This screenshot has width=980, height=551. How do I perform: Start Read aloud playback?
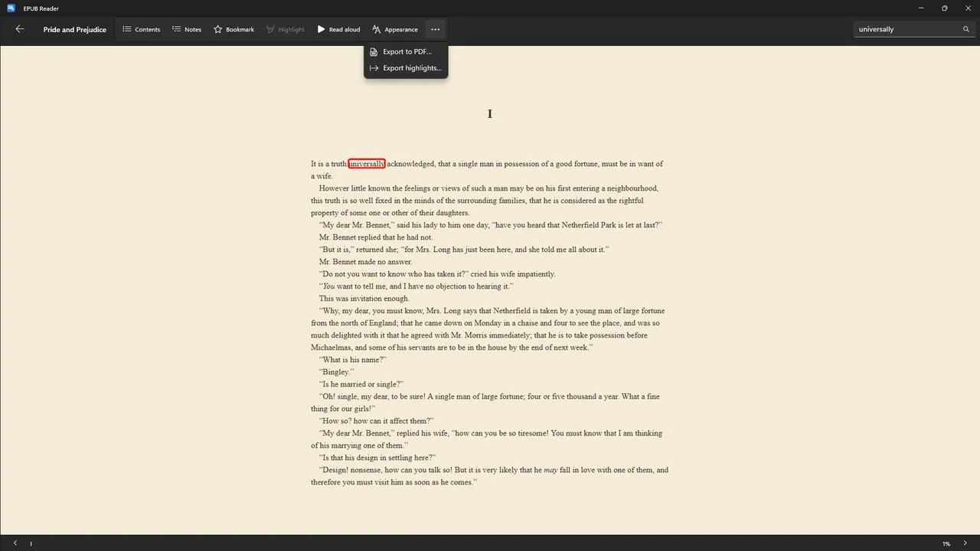pos(338,29)
